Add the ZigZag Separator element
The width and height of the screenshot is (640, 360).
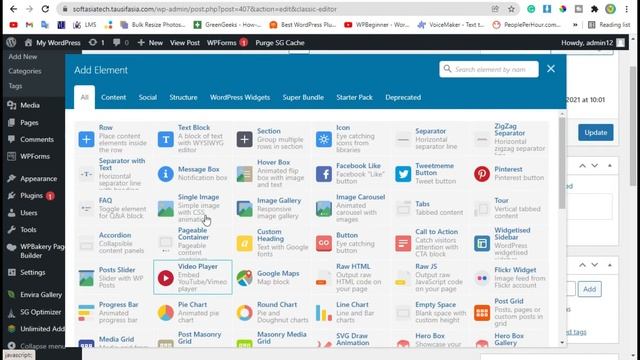[509, 139]
